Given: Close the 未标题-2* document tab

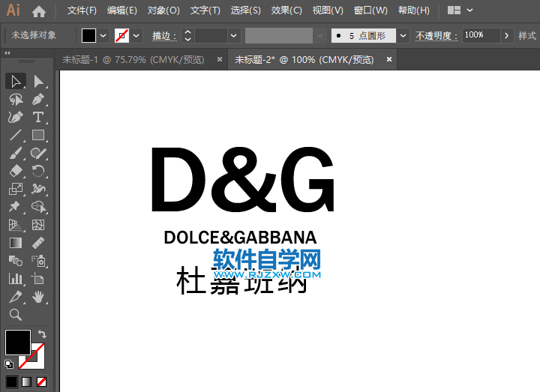Looking at the screenshot, I should (389, 59).
